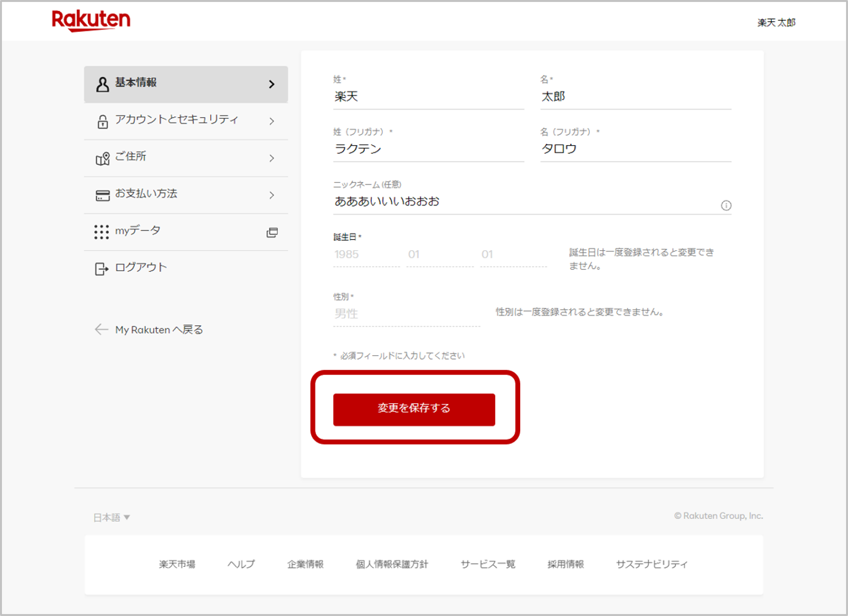This screenshot has height=616, width=848.
Task: Expand アカウントとセキュリティ via its chevron
Action: (x=272, y=122)
